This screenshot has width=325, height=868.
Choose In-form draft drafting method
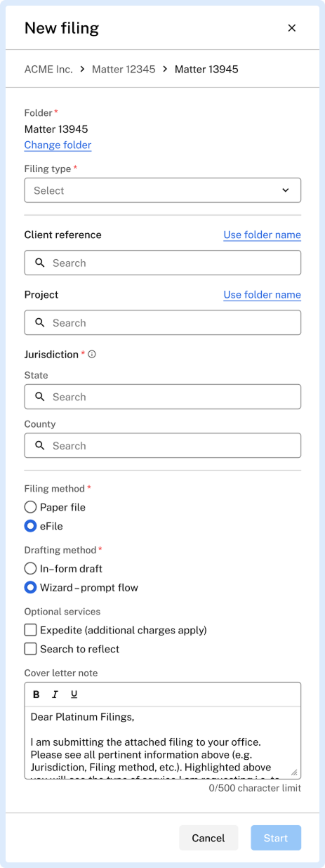click(30, 569)
